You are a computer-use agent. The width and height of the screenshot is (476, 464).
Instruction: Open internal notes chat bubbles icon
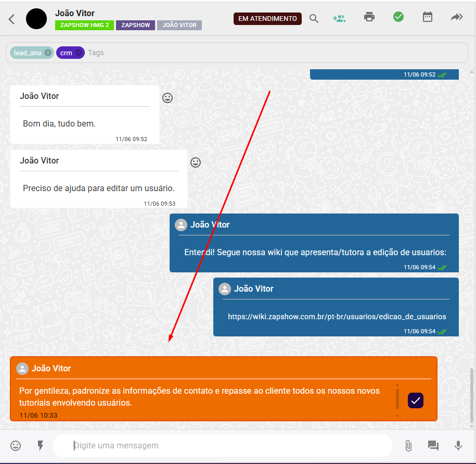pyautogui.click(x=433, y=446)
